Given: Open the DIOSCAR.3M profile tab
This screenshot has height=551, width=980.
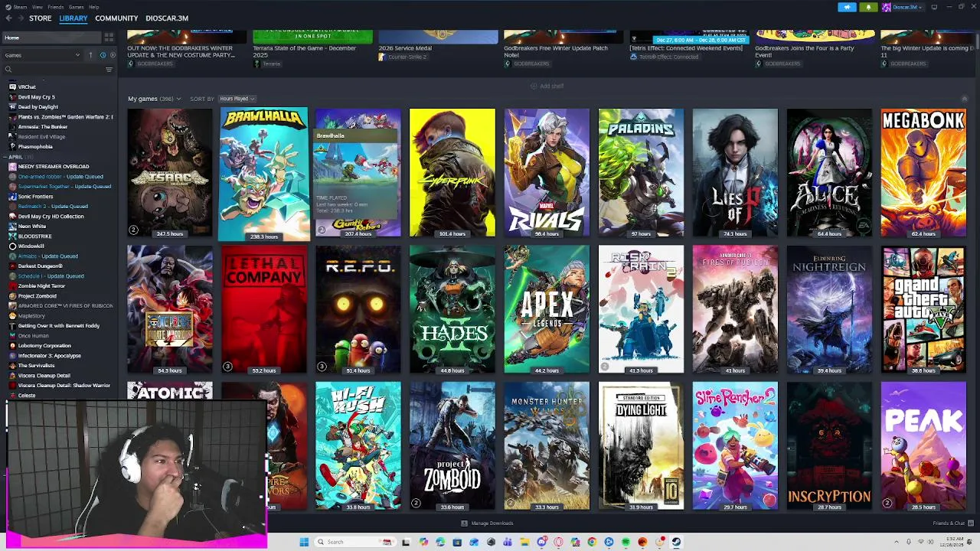Looking at the screenshot, I should click(x=167, y=18).
